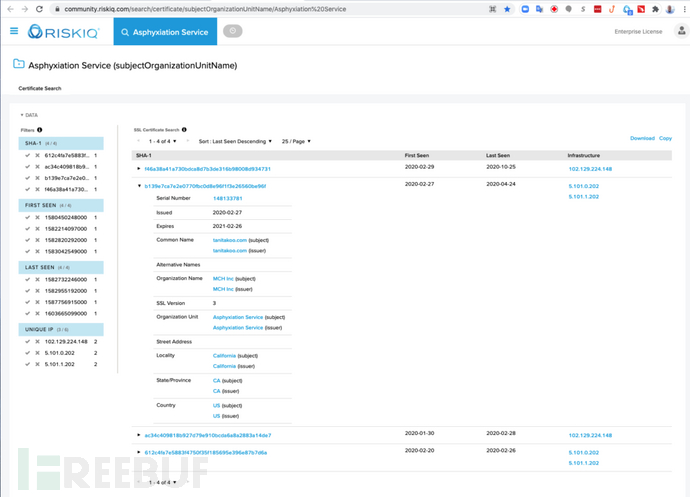Viewport: 690px width, 497px height.
Task: Click the LAST SEEN filter header
Action: (x=61, y=268)
